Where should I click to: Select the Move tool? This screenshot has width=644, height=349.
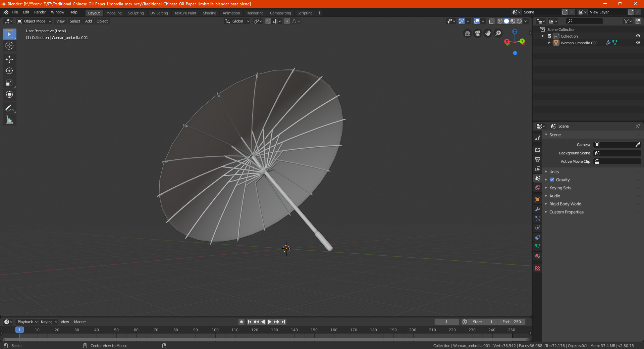click(x=9, y=59)
